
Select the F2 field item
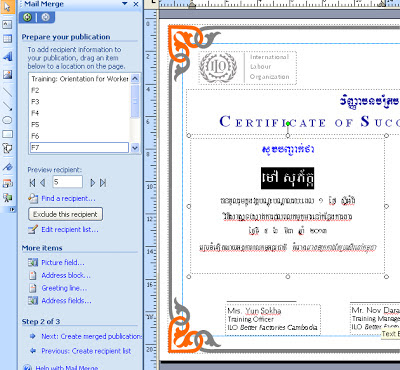point(79,90)
